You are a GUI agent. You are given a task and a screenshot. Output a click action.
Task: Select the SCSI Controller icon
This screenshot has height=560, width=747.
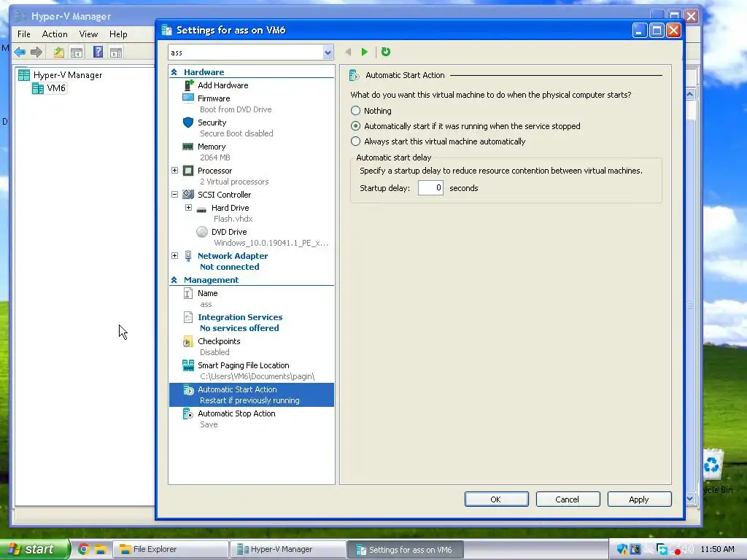[x=188, y=194]
